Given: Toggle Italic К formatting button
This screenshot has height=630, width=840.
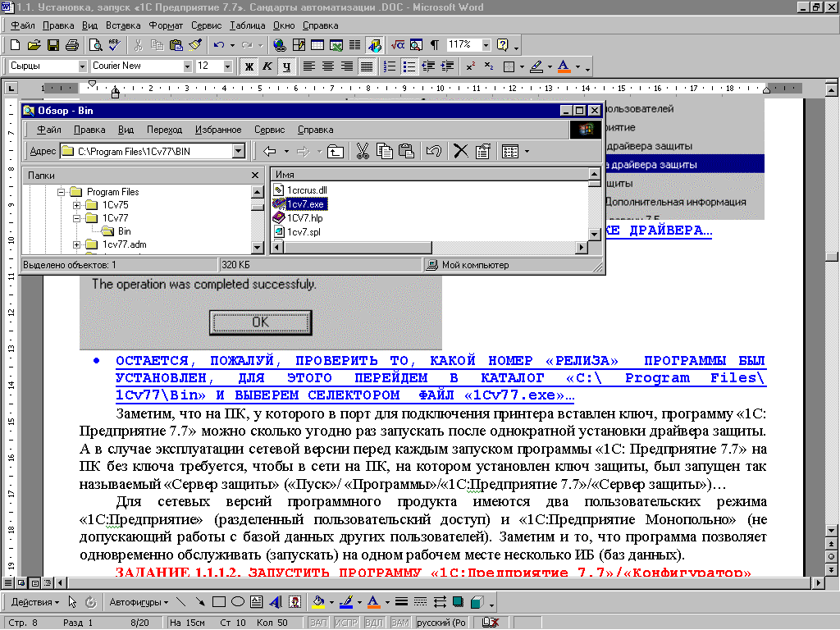Looking at the screenshot, I should tap(267, 66).
